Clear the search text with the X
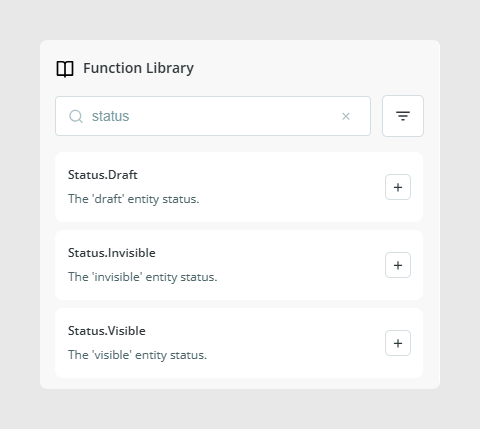 (346, 116)
